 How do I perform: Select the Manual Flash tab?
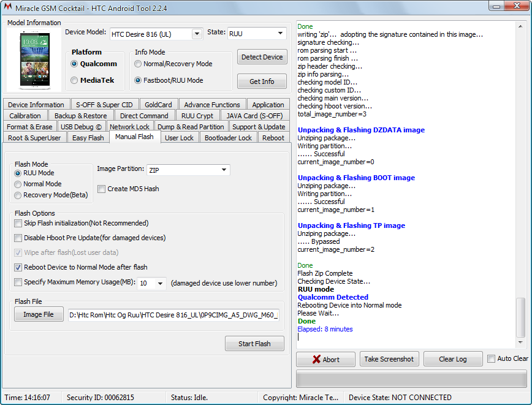(134, 137)
